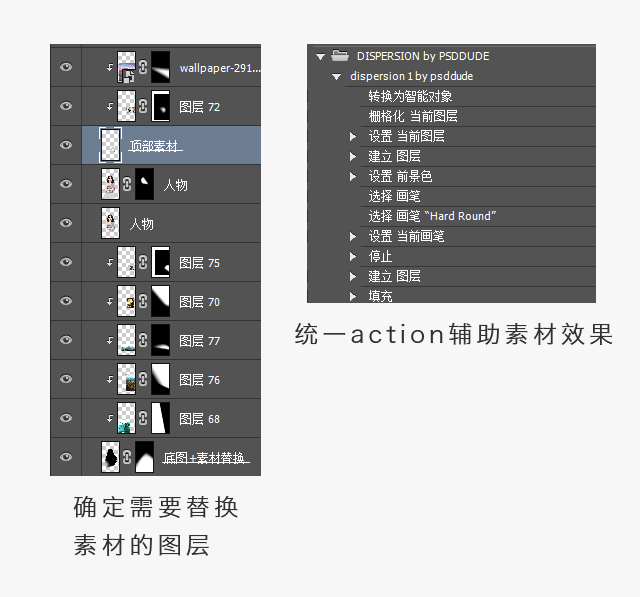Hide 图层 68 layer
The height and width of the screenshot is (597, 640).
[x=66, y=418]
